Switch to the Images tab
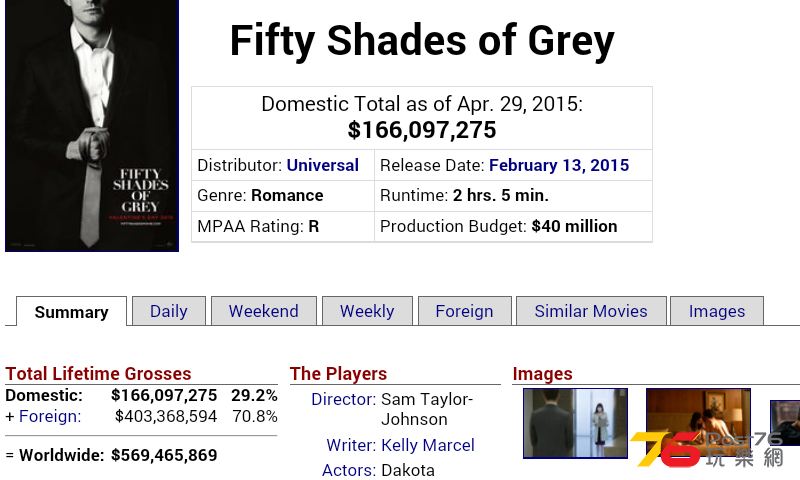Viewport: 800px width, 480px height. click(x=717, y=311)
